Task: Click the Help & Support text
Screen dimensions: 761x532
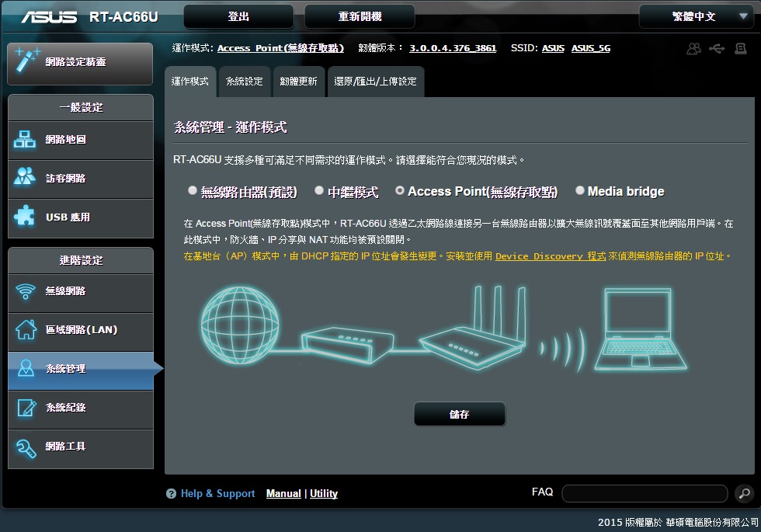Action: [x=217, y=494]
